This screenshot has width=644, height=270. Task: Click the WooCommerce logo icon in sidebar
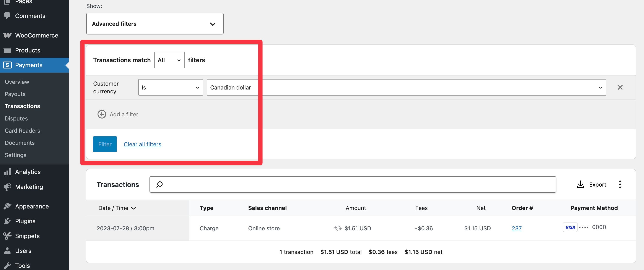7,35
